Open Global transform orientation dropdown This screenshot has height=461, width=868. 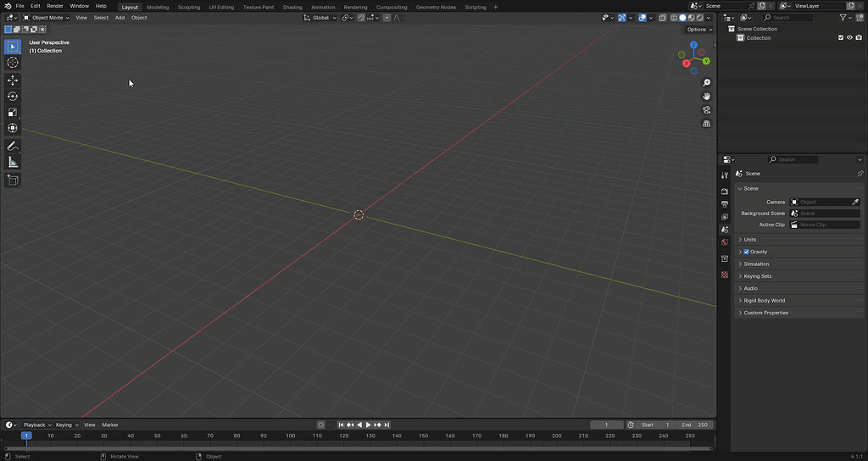(x=320, y=18)
